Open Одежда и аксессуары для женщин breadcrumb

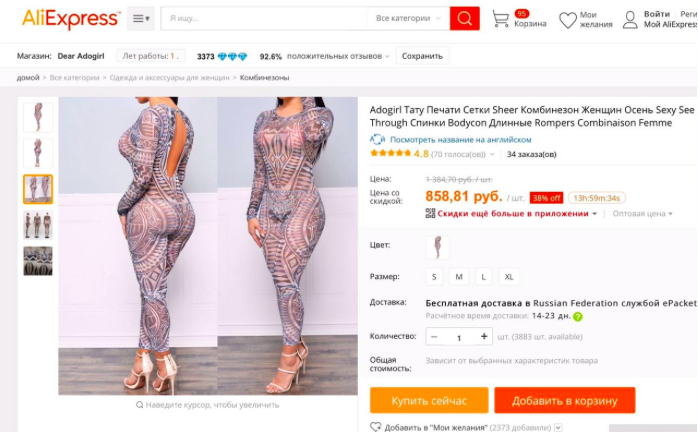coord(169,77)
